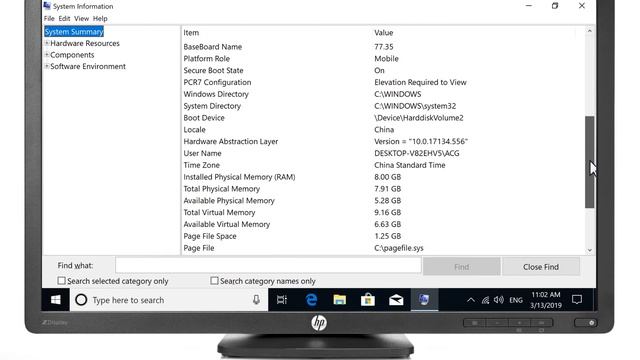This screenshot has width=640, height=360.
Task: Click the Close Find button
Action: coord(541,267)
